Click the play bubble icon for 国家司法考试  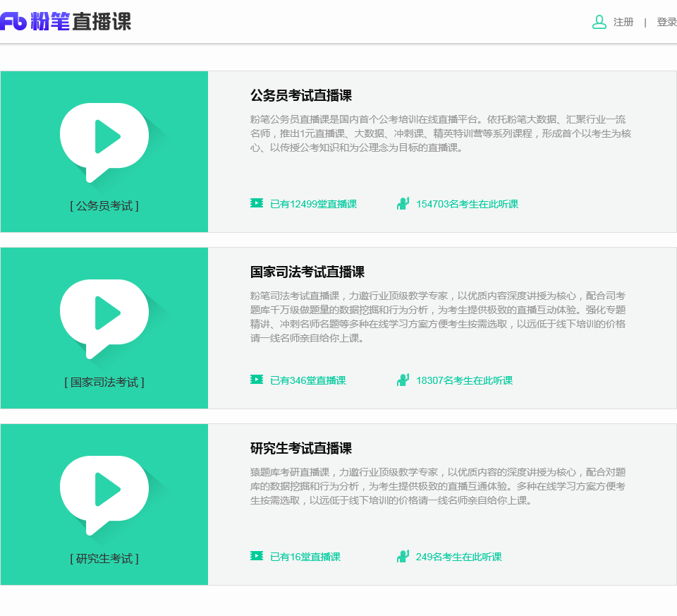coord(104,319)
